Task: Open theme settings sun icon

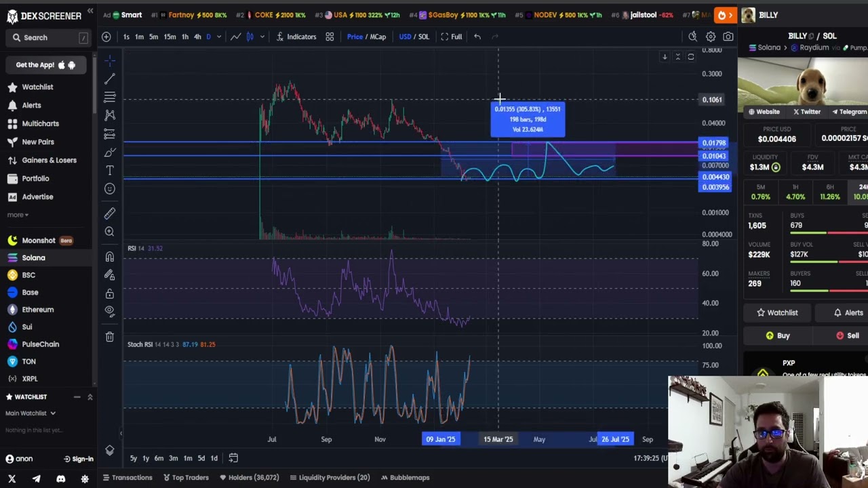Action: click(x=85, y=479)
